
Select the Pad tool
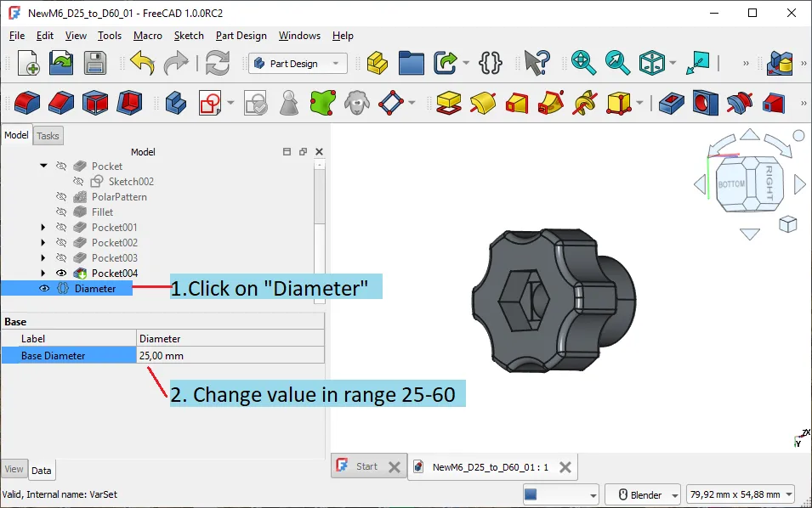[x=449, y=102]
